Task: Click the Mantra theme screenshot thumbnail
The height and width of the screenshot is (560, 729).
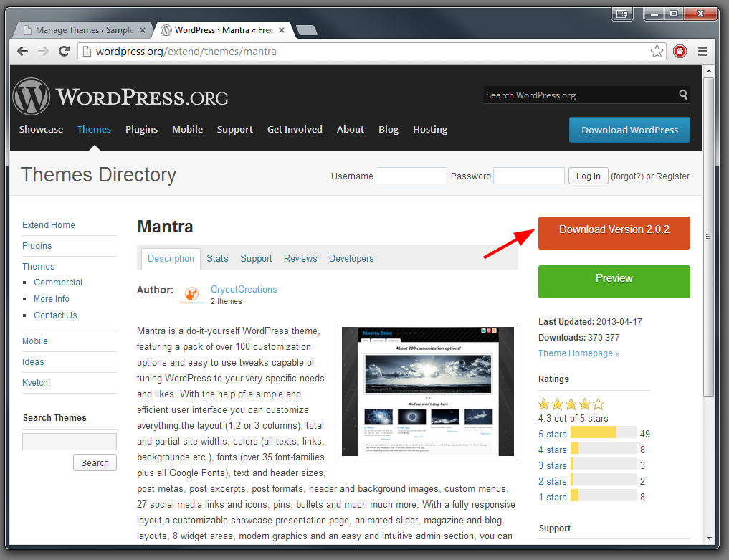Action: tap(428, 391)
